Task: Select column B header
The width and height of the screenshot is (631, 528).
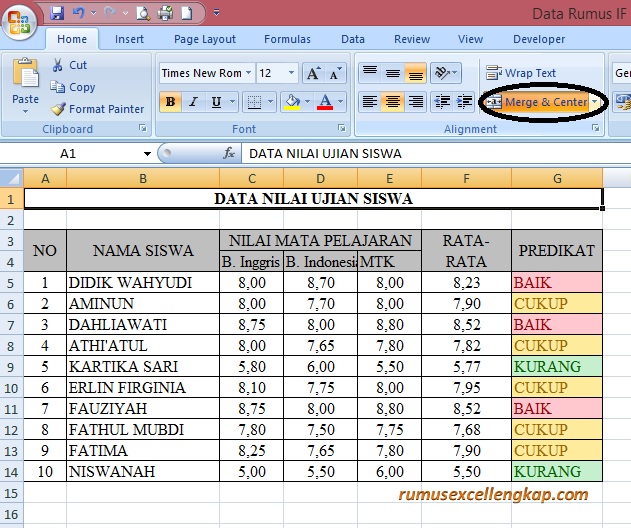Action: (143, 178)
